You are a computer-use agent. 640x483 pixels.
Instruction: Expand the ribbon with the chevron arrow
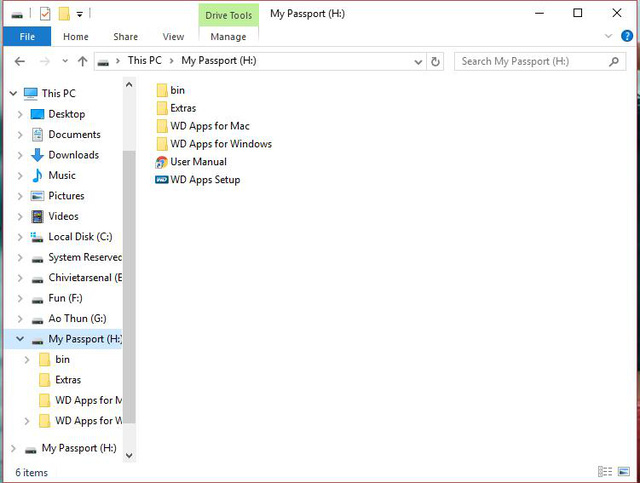(608, 36)
